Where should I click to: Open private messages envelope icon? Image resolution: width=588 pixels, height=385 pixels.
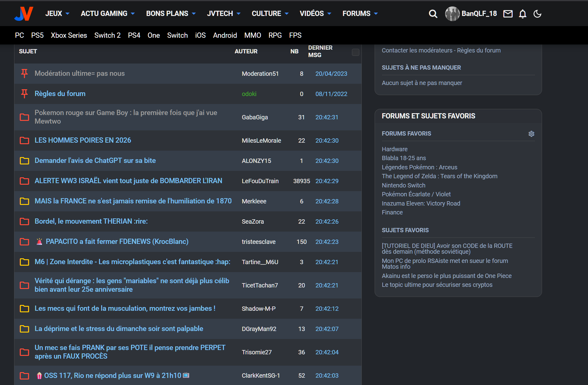508,14
